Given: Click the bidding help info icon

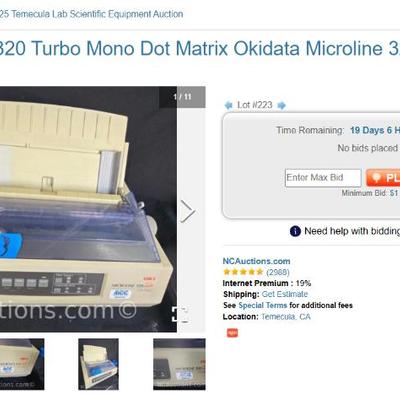Looking at the screenshot, I should pos(295,231).
